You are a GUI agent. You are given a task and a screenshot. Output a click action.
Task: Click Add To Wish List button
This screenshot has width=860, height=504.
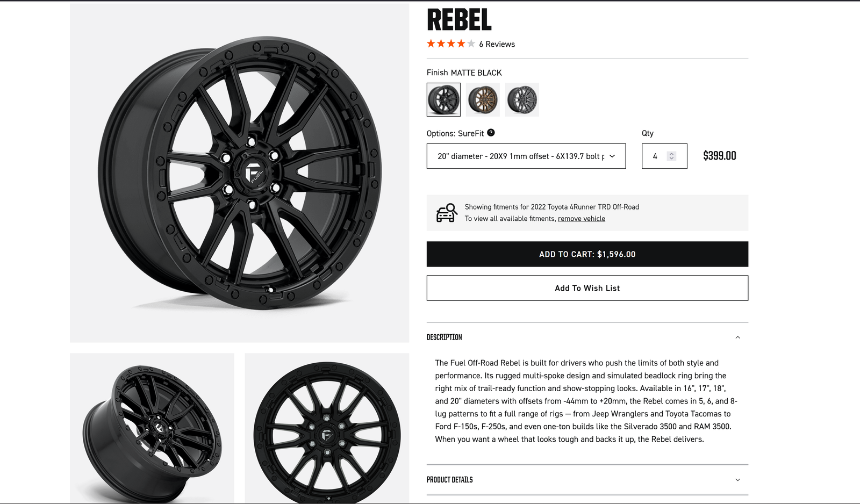pos(587,288)
